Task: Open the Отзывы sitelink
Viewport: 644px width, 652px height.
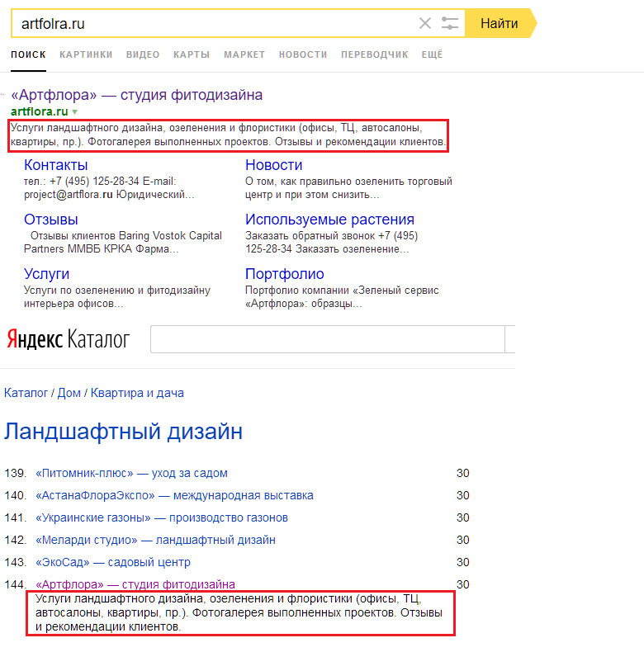Action: pyautogui.click(x=50, y=220)
